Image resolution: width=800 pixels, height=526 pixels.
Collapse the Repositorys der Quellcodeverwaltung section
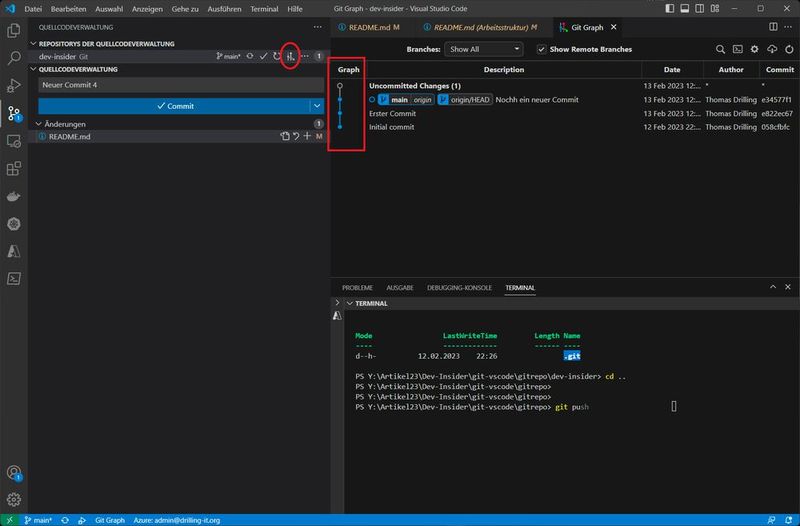pyautogui.click(x=34, y=43)
